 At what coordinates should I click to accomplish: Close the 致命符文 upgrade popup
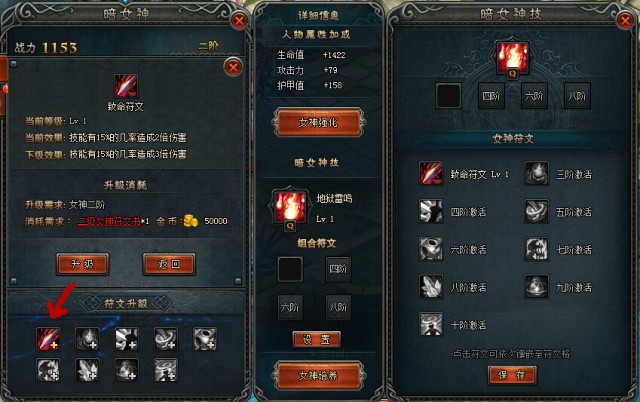coord(233,67)
